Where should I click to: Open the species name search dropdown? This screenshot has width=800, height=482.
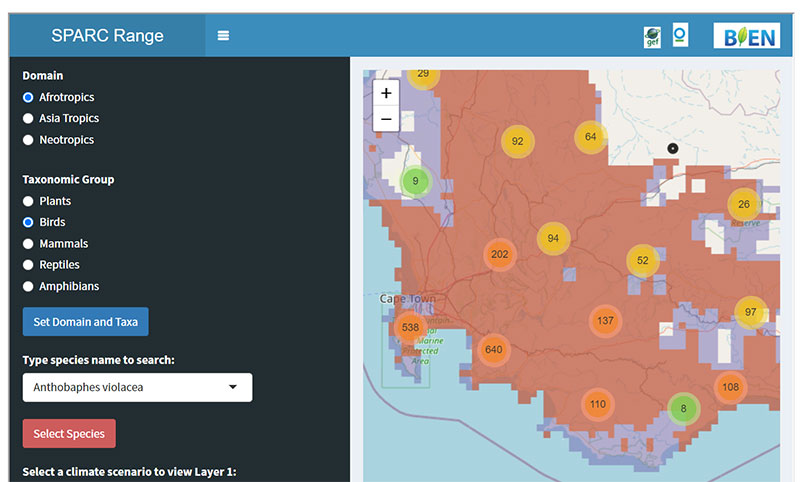click(x=137, y=387)
